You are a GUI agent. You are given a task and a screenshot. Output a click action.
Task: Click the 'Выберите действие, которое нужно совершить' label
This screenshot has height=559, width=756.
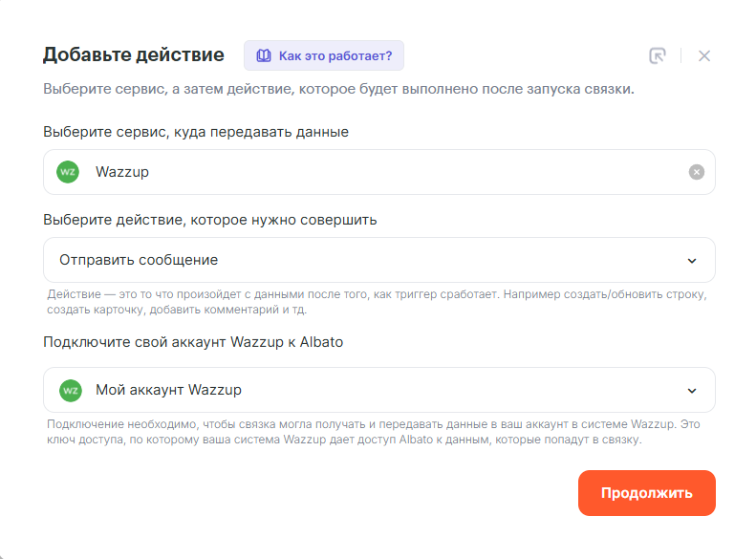point(210,220)
